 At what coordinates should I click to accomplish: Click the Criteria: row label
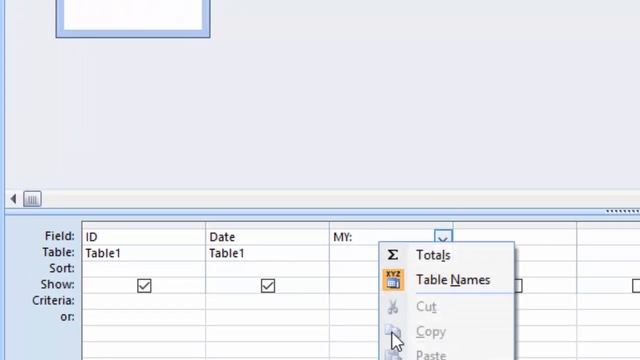click(53, 301)
